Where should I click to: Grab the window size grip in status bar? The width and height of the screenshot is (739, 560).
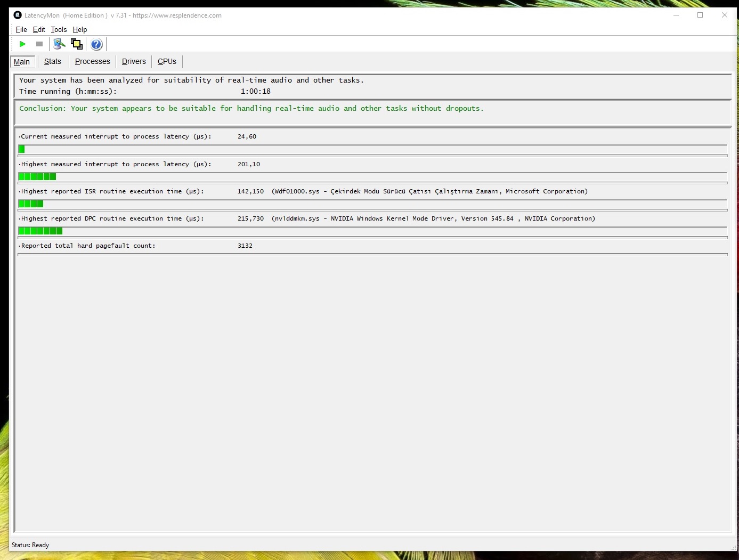734,548
